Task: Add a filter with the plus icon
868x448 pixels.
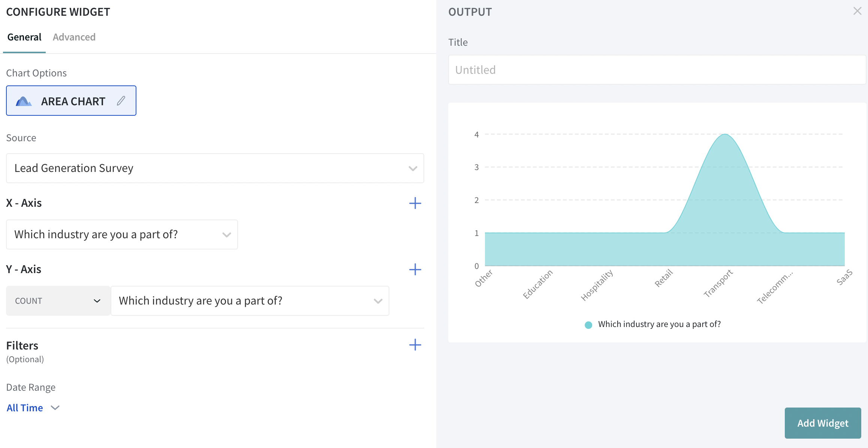Action: coord(415,345)
